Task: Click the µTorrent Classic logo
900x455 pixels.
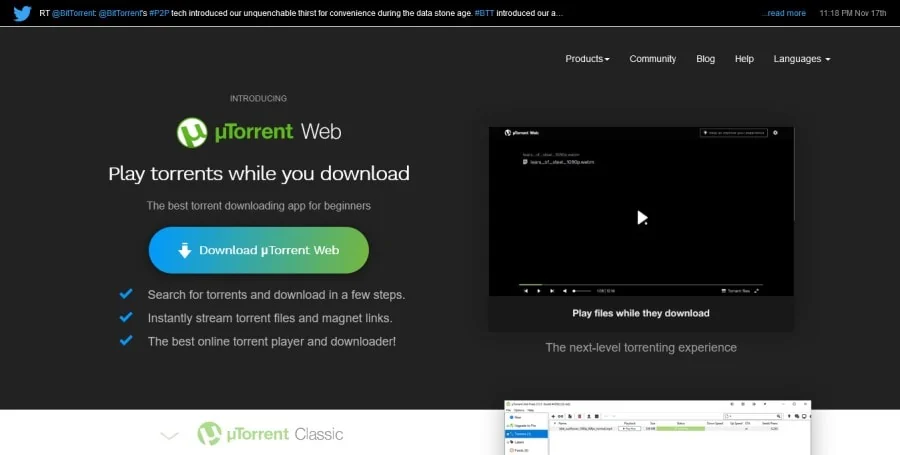Action: tap(270, 434)
